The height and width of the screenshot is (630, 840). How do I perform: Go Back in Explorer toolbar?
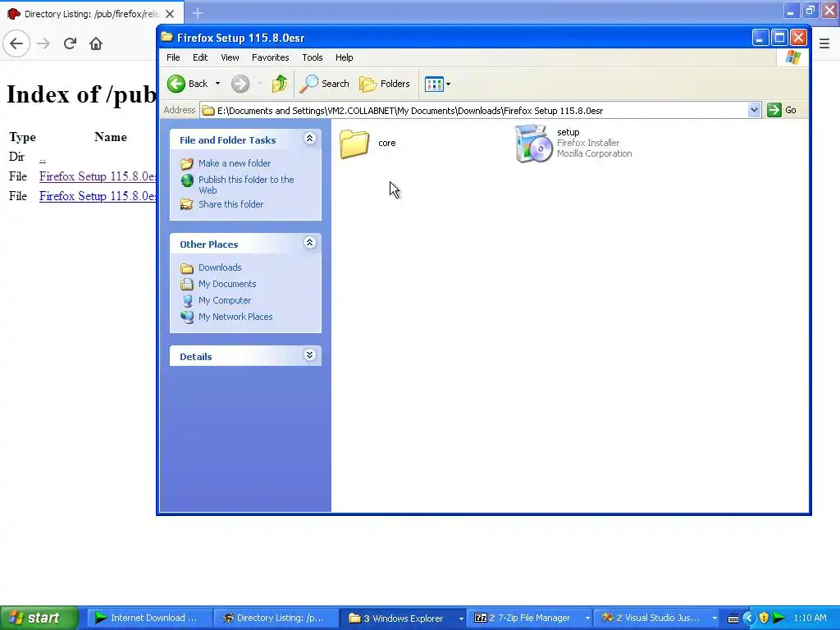[188, 84]
